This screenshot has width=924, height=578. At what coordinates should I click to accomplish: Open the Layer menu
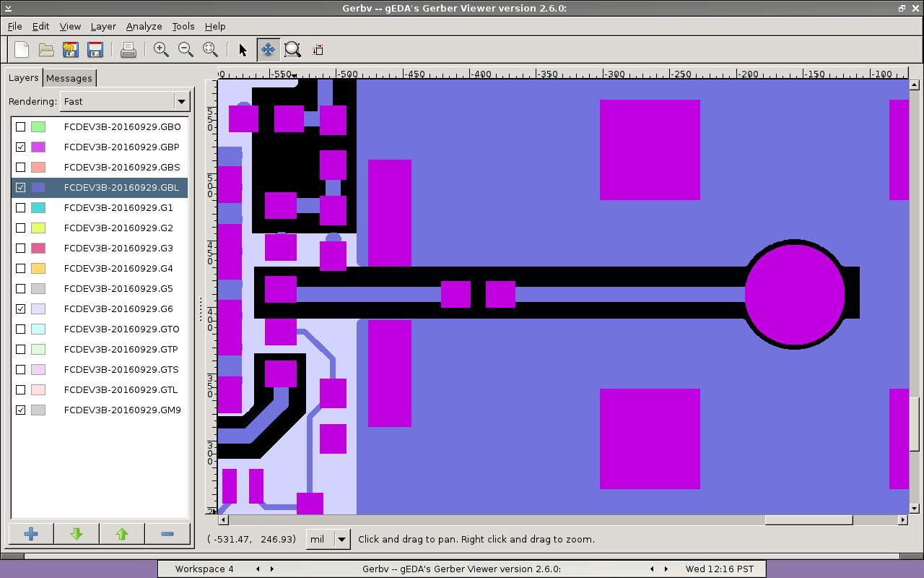pos(103,26)
